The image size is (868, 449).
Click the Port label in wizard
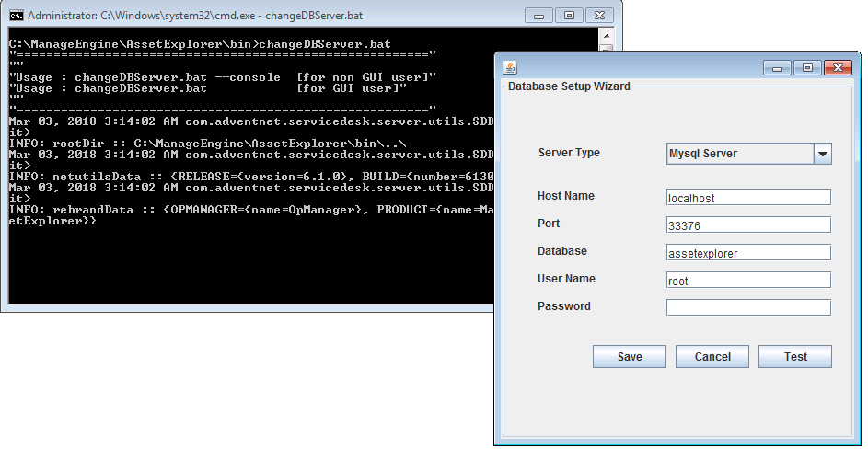pyautogui.click(x=549, y=224)
